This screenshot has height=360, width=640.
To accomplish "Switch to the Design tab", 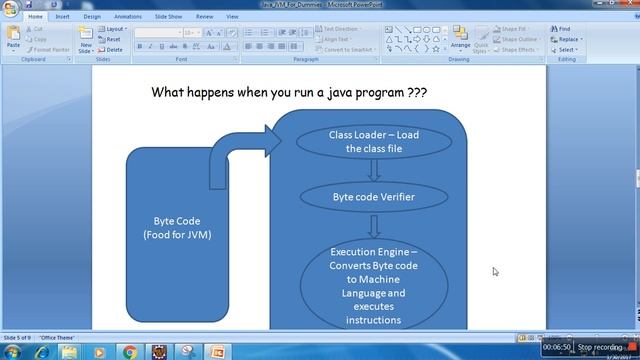I will (92, 17).
